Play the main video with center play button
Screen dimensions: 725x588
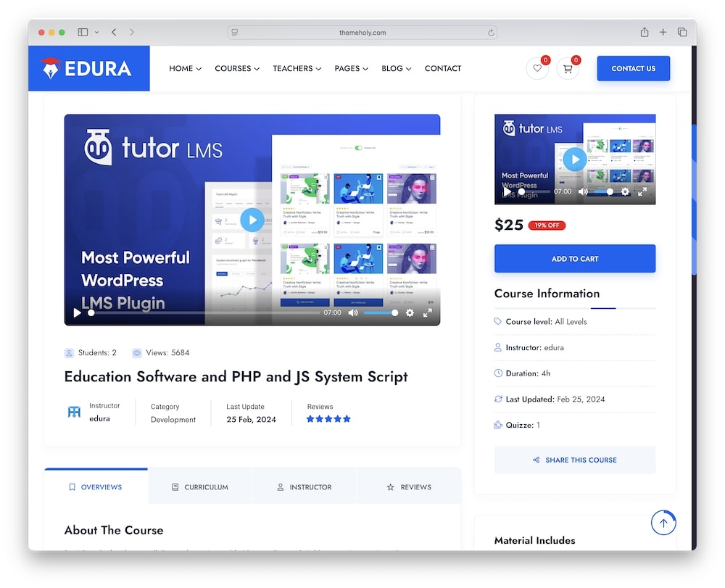pos(252,220)
